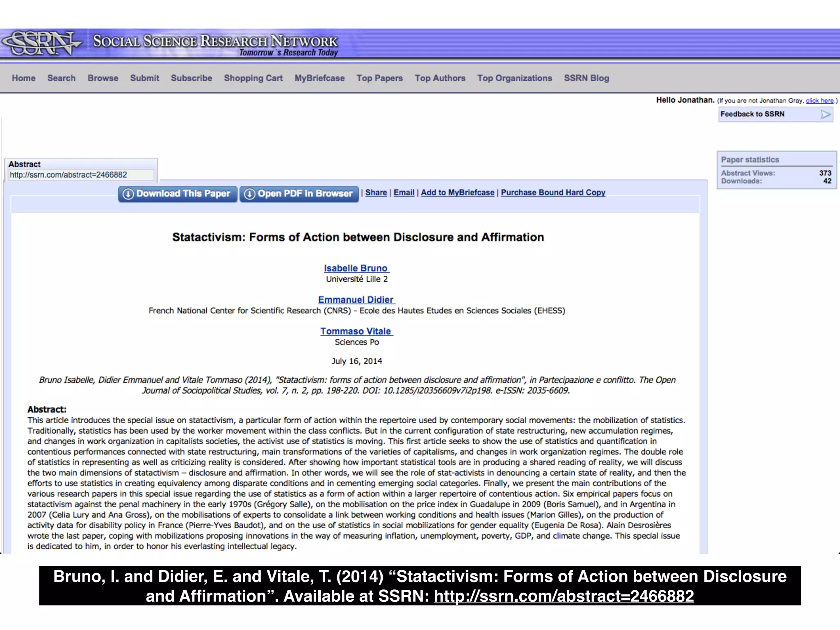Click the SSRN logo in the header

tap(41, 43)
